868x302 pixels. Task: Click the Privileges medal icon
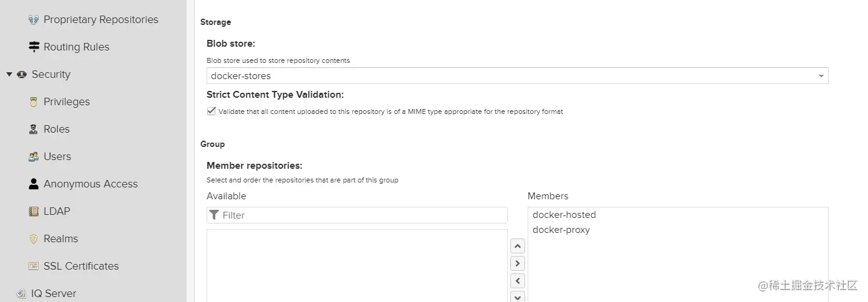pos(34,102)
